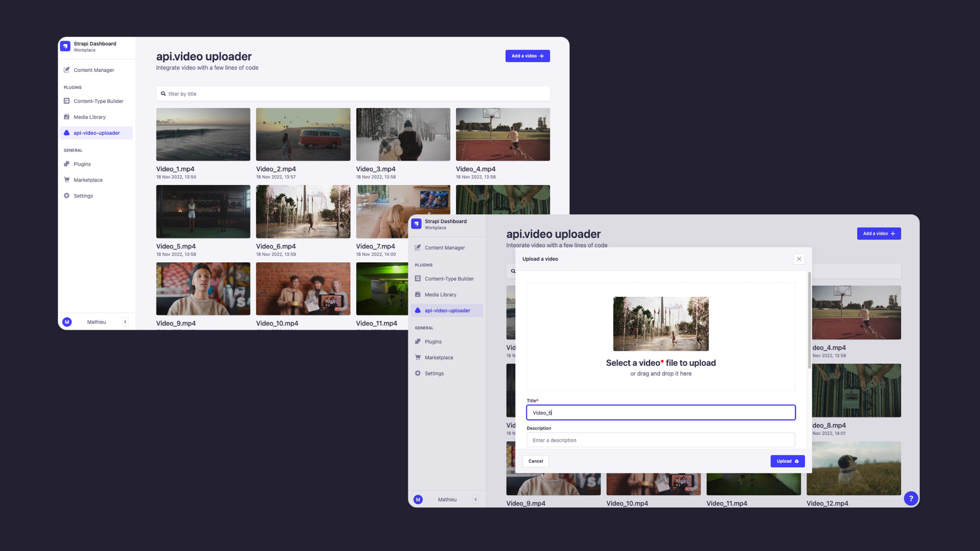The width and height of the screenshot is (980, 551).
Task: Click Add a video in back window
Action: (527, 56)
